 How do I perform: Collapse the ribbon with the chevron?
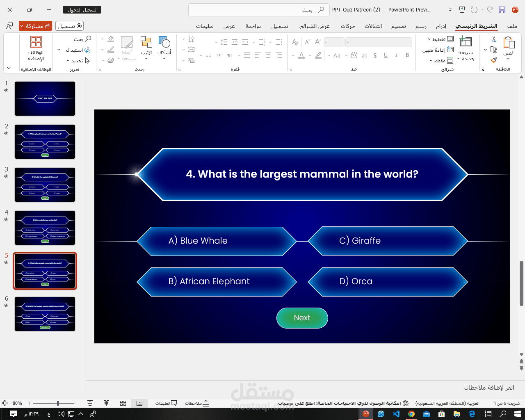coord(9,68)
